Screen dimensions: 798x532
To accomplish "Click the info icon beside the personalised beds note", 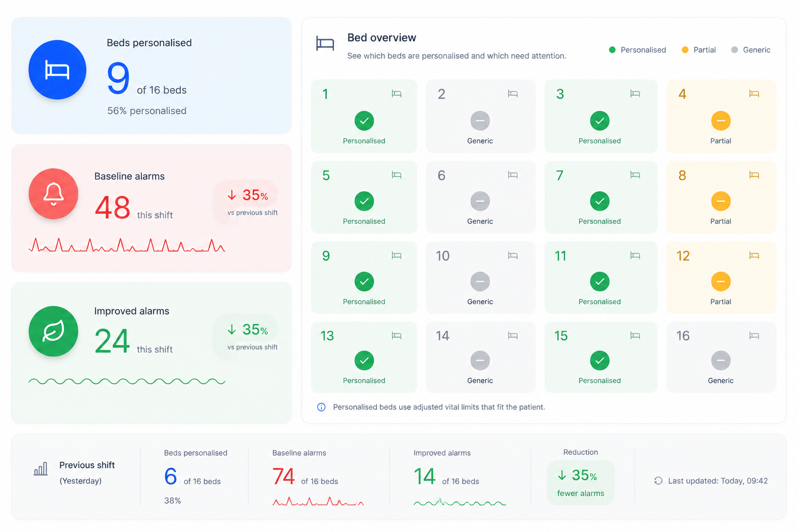I will pyautogui.click(x=322, y=407).
